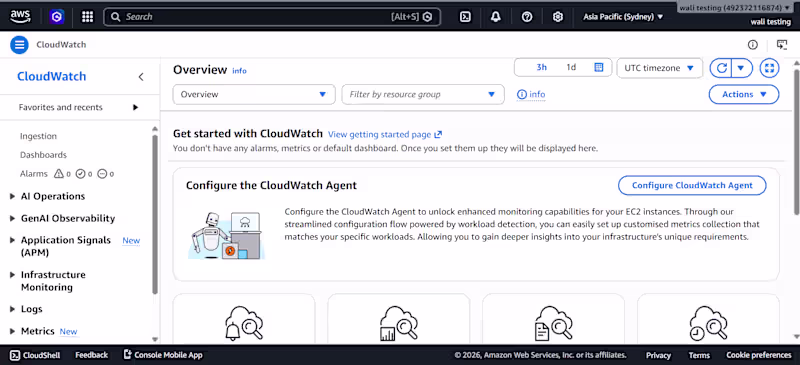Open Privacy link in footer

pyautogui.click(x=658, y=355)
